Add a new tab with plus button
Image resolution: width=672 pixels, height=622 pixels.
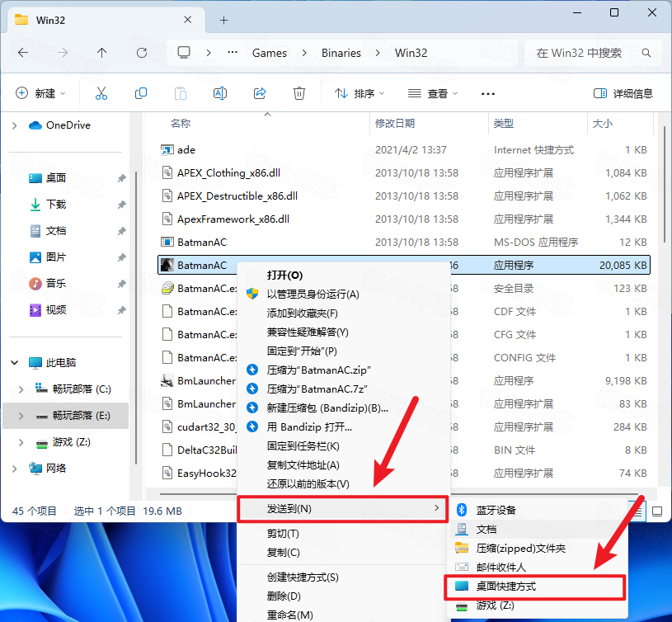point(223,20)
